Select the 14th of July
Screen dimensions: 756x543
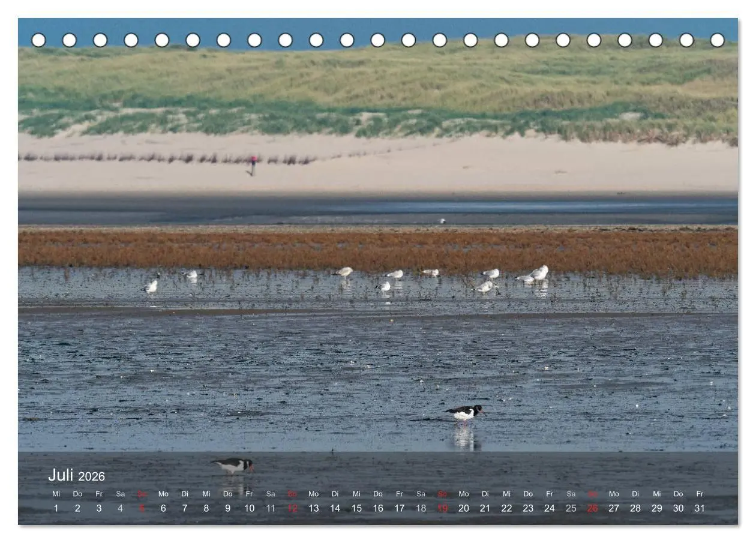pyautogui.click(x=335, y=508)
